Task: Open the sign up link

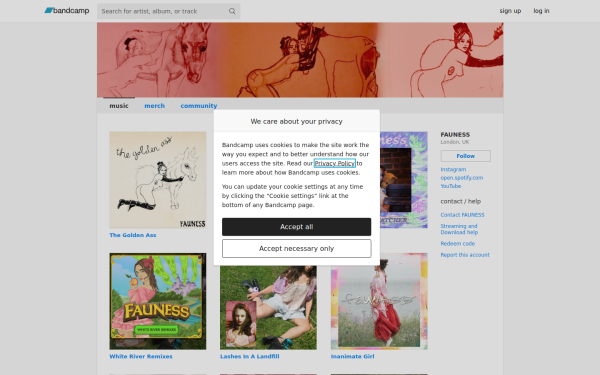Action: (x=510, y=11)
